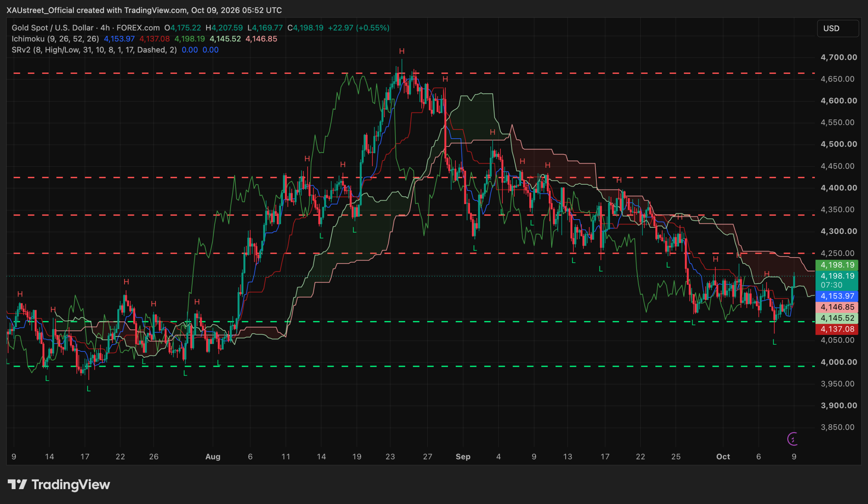Click the dark red 4,137.08 price label

pyautogui.click(x=837, y=329)
